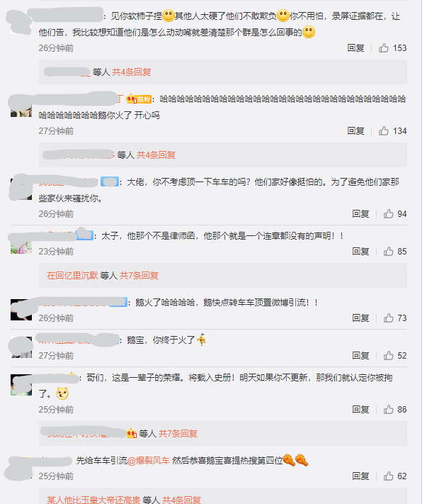Expand 共4条回复 under the 哈哈哈 comment
This screenshot has width=422, height=504.
pos(156,155)
